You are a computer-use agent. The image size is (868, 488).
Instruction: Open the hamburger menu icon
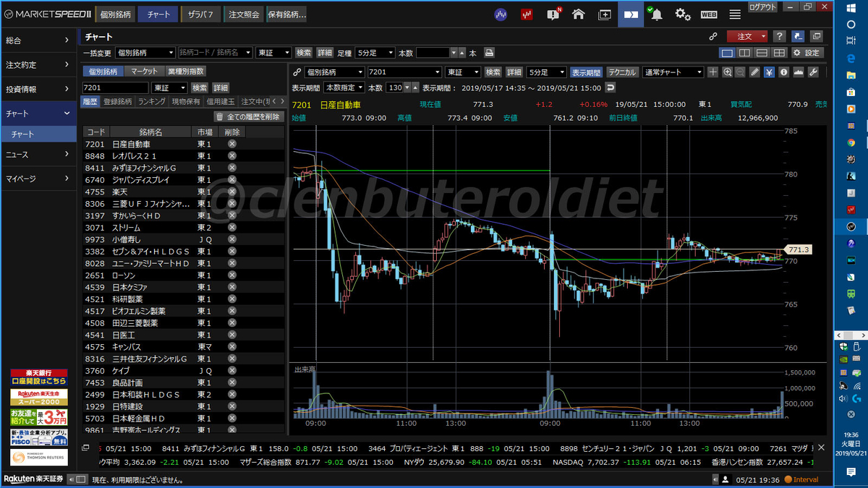pyautogui.click(x=735, y=14)
